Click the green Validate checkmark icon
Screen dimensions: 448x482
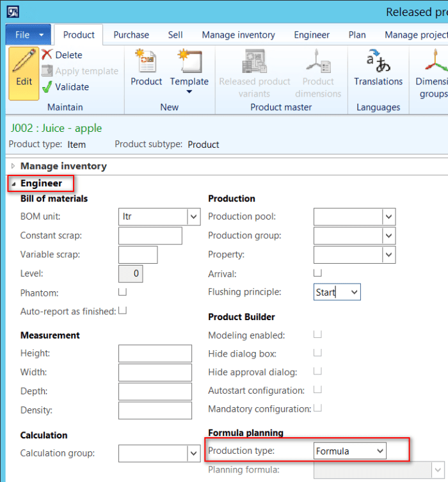47,87
